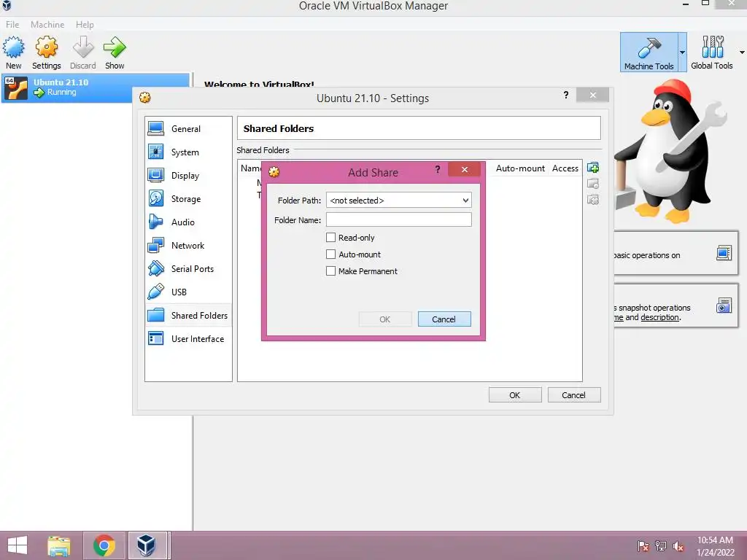The height and width of the screenshot is (560, 747).
Task: Open the System settings category
Action: point(185,152)
